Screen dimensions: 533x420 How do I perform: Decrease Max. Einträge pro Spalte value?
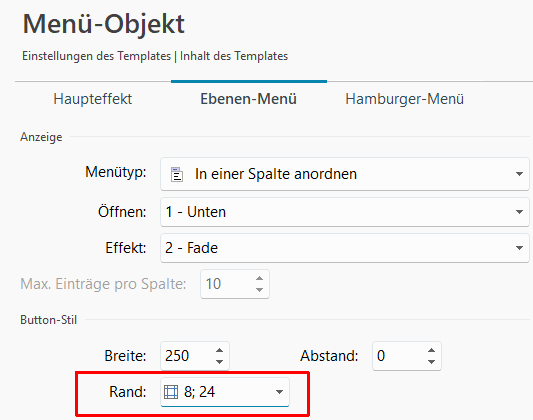point(259,290)
